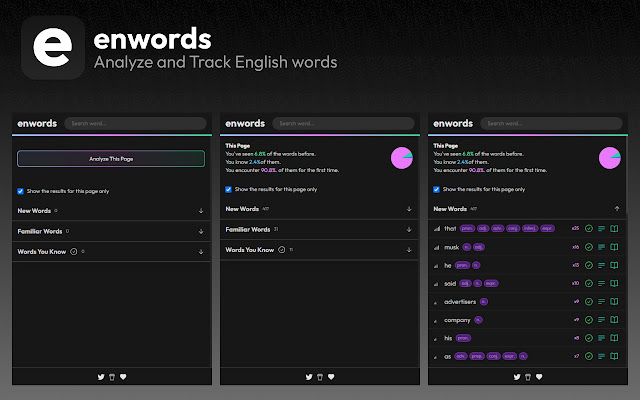
Task: Collapse the New Words list in right panel
Action: (617, 209)
